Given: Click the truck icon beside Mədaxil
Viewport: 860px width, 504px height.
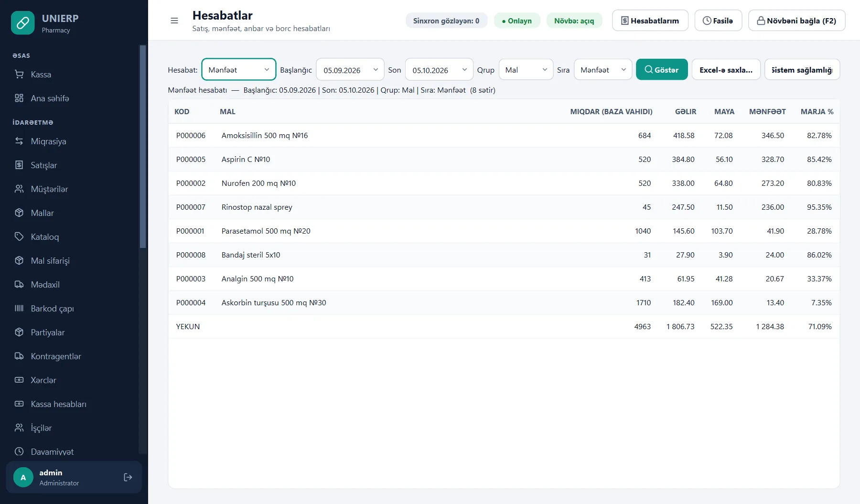Looking at the screenshot, I should (x=19, y=284).
